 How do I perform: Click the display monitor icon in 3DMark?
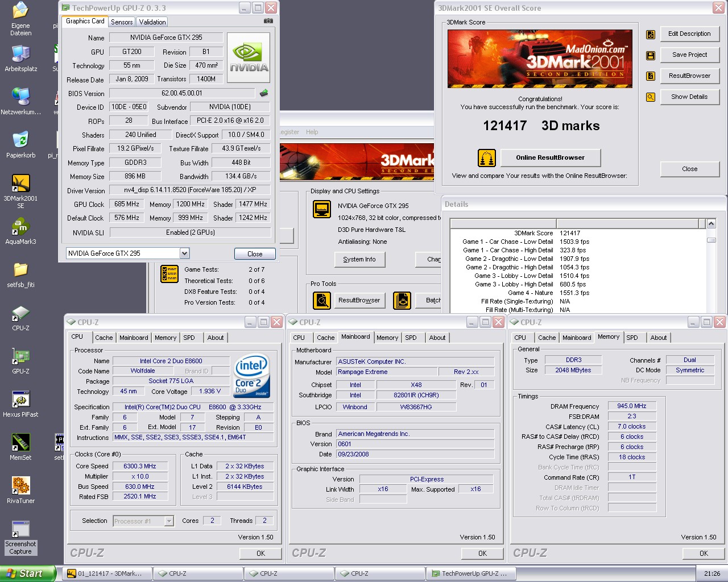click(x=322, y=209)
